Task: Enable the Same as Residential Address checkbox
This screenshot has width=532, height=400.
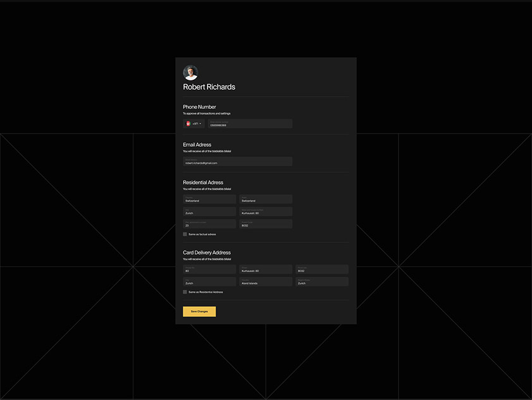Action: (x=185, y=292)
